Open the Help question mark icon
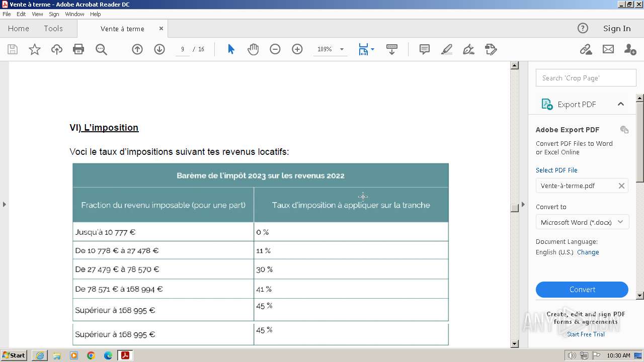The width and height of the screenshot is (644, 362). (583, 28)
